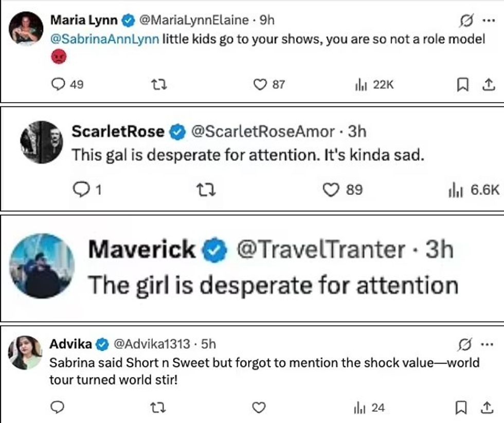The width and height of the screenshot is (504, 423).
Task: View analytics showing 22K views
Action: click(360, 84)
